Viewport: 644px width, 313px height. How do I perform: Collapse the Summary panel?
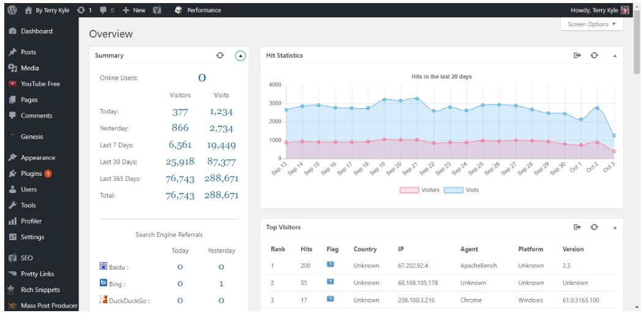click(241, 56)
